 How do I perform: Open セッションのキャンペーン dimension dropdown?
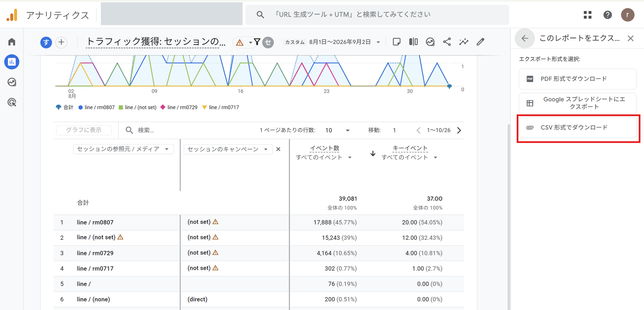pyautogui.click(x=228, y=149)
